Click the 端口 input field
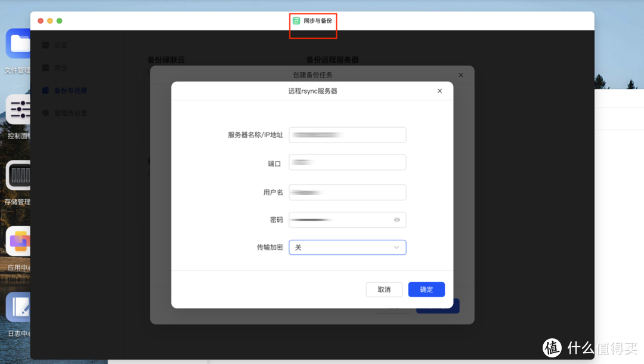This screenshot has height=364, width=644. pyautogui.click(x=348, y=162)
